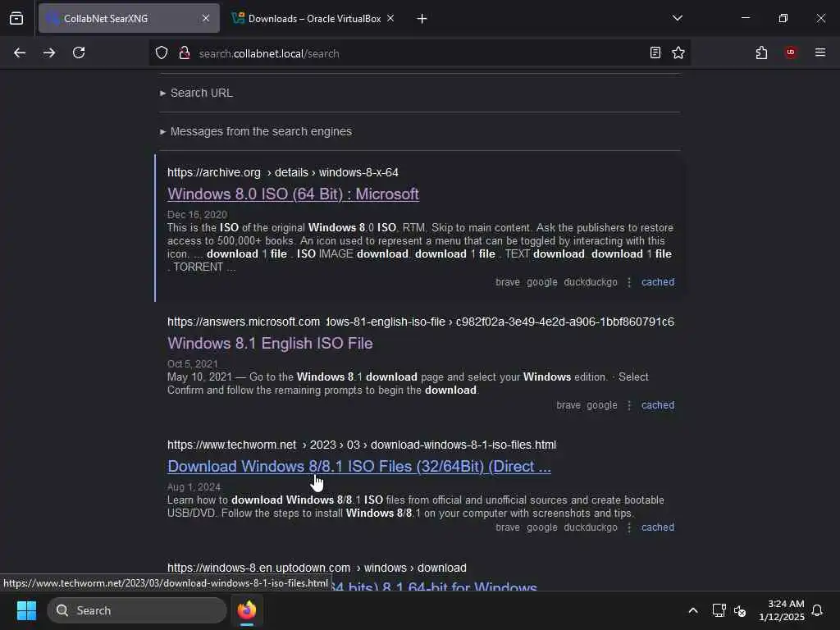Open more options dots for techworm result
The height and width of the screenshot is (630, 840).
(629, 527)
